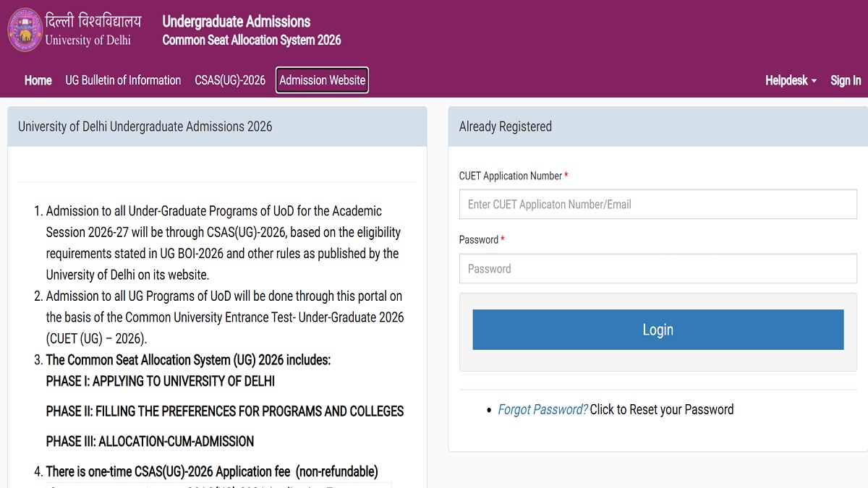
Task: Click the Undergraduate Admissions header title
Action: tap(237, 22)
